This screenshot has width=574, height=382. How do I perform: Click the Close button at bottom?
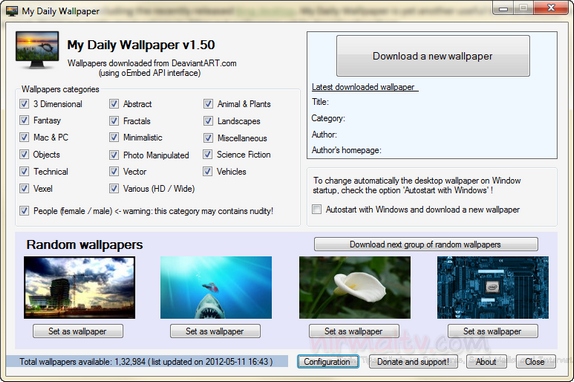pyautogui.click(x=536, y=362)
